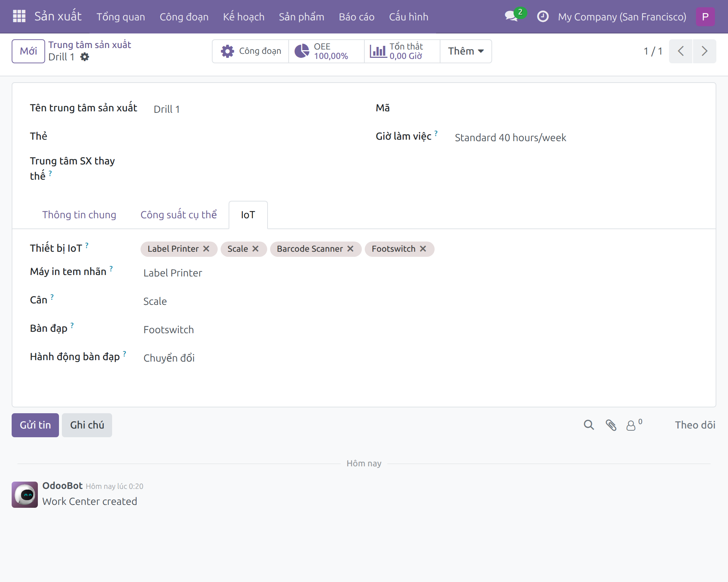
Task: Search messages with the magnifier icon
Action: click(589, 425)
